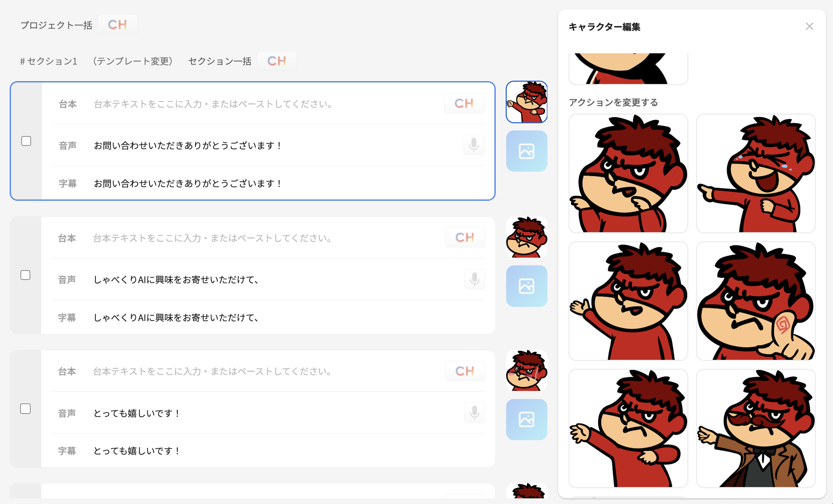Screen dimensions: 833x504
Task: Click the CH icon in the second 台本 row
Action: point(465,237)
